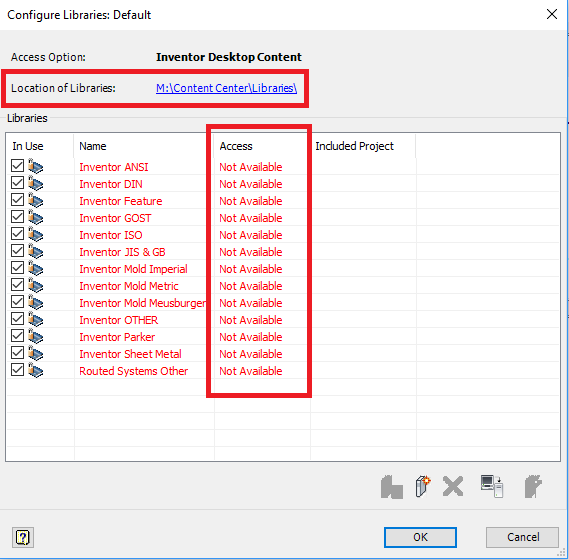Uncheck In Use for Inventor ANSI

point(17,165)
